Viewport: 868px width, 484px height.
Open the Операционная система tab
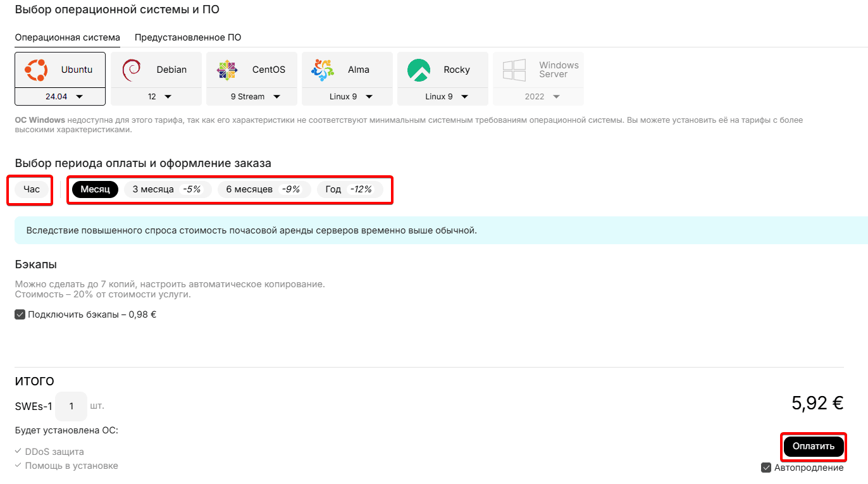67,37
